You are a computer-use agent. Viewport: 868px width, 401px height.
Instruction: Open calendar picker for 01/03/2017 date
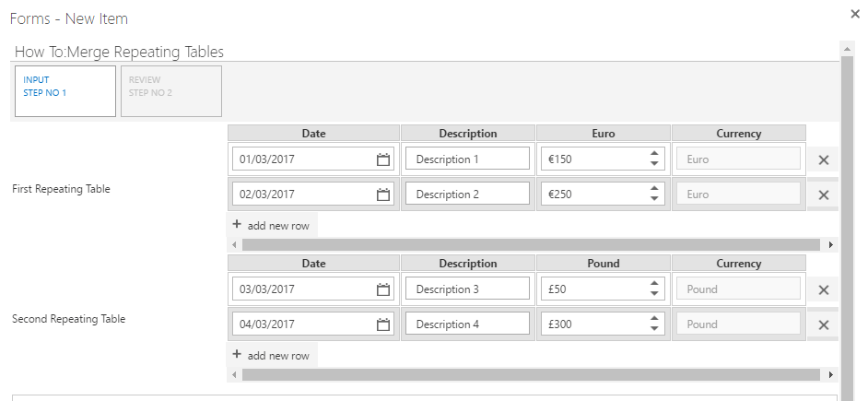pos(383,159)
